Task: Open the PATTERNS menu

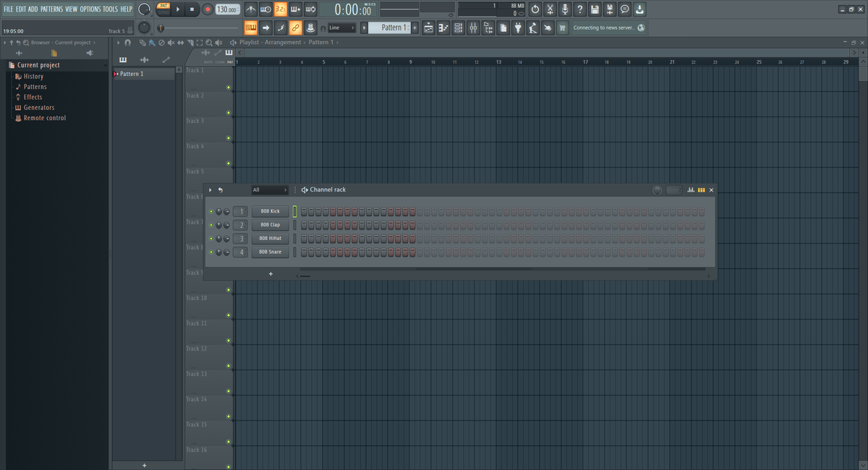Action: [51, 9]
